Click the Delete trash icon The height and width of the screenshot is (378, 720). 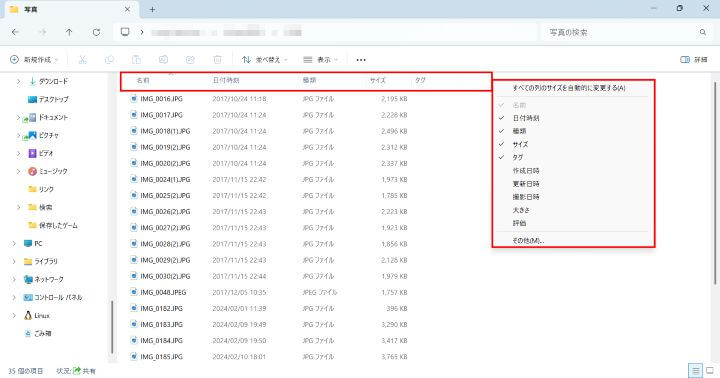coord(217,60)
